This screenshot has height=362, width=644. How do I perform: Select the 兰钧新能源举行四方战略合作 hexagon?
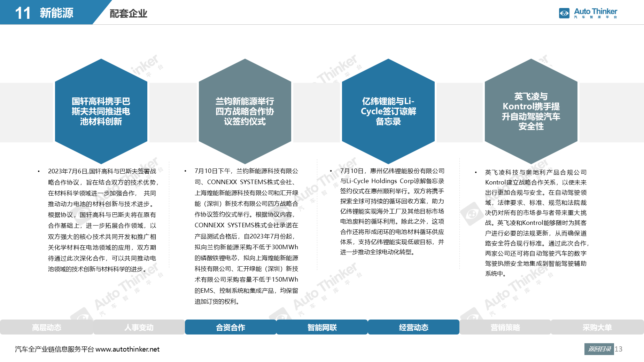[x=245, y=111]
